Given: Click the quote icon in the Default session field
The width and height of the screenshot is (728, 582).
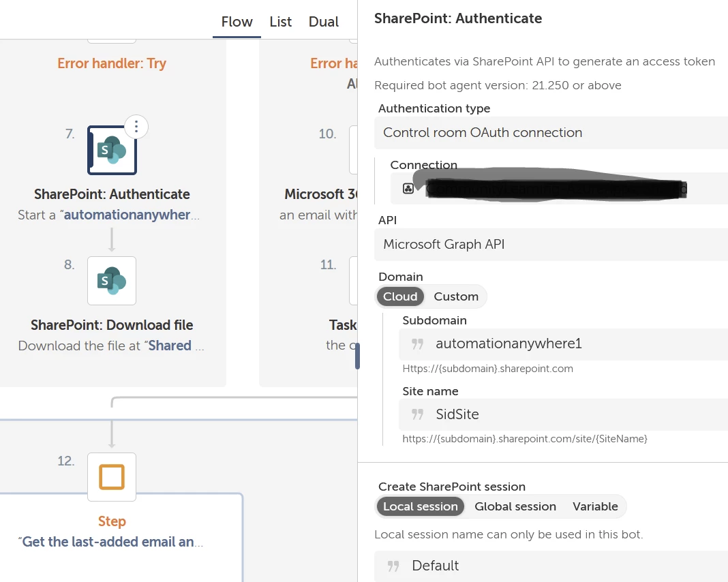Looking at the screenshot, I should pyautogui.click(x=393, y=566).
